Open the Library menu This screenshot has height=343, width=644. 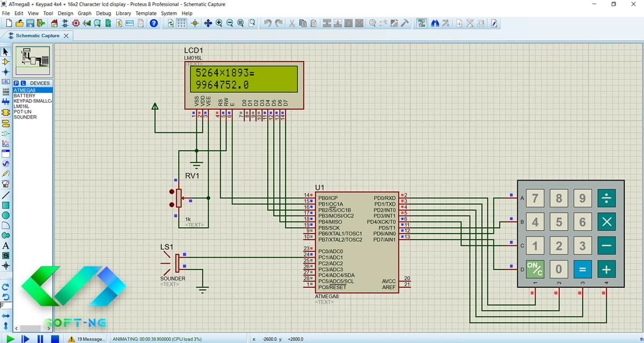tap(123, 13)
